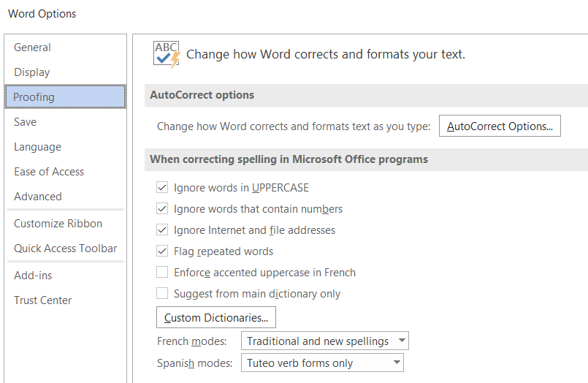Screen dimensions: 588x383
Task: Toggle Ignore Internet and file addresses
Action: pyautogui.click(x=162, y=230)
